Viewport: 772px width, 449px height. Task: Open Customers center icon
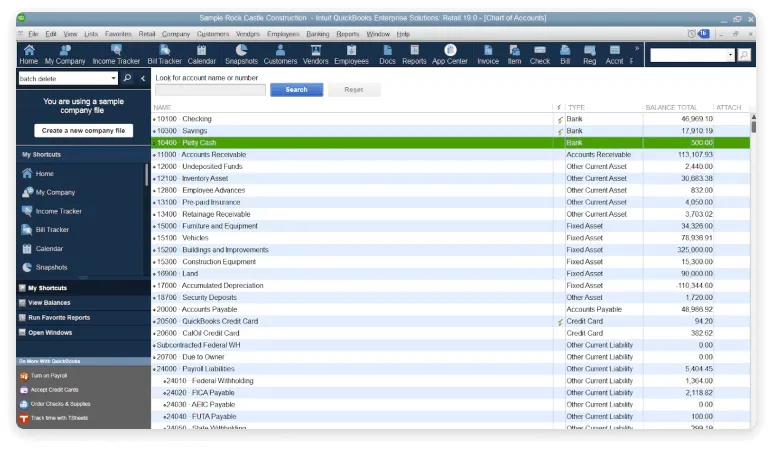(280, 55)
